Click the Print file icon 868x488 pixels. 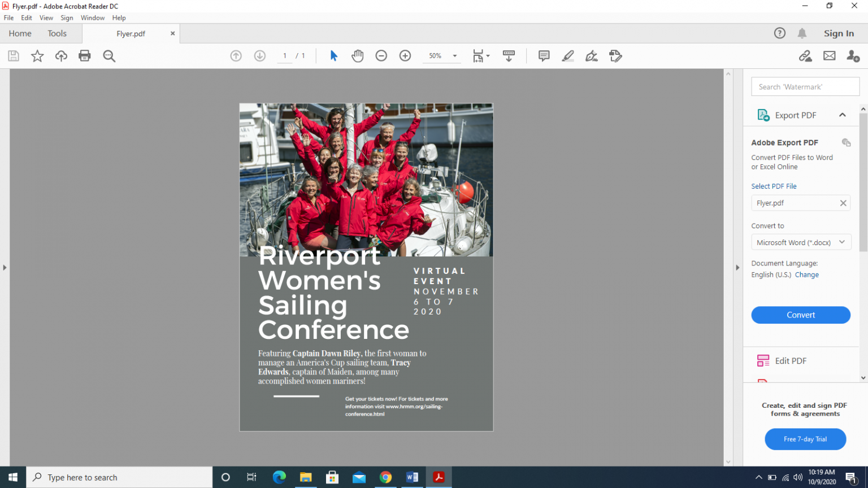pyautogui.click(x=85, y=56)
